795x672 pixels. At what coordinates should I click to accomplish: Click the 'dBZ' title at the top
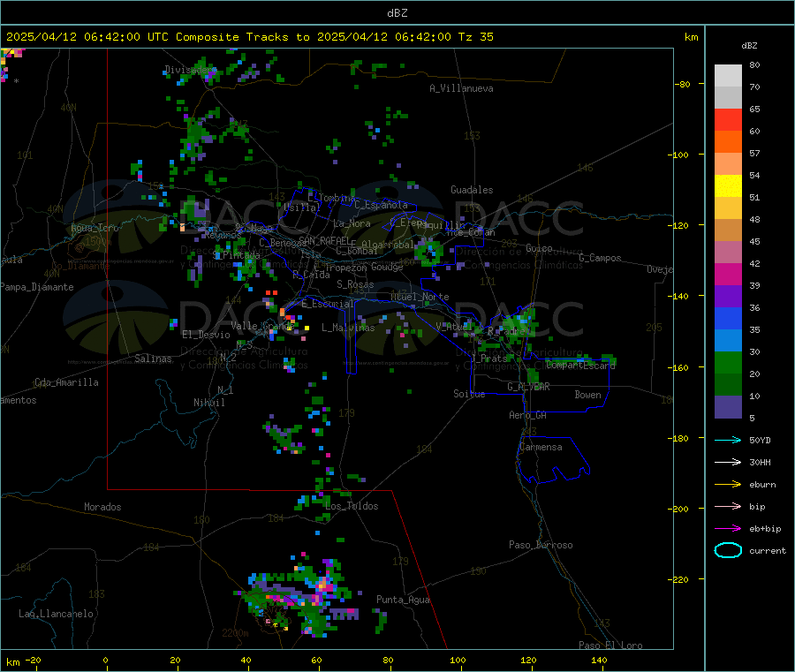click(x=397, y=13)
